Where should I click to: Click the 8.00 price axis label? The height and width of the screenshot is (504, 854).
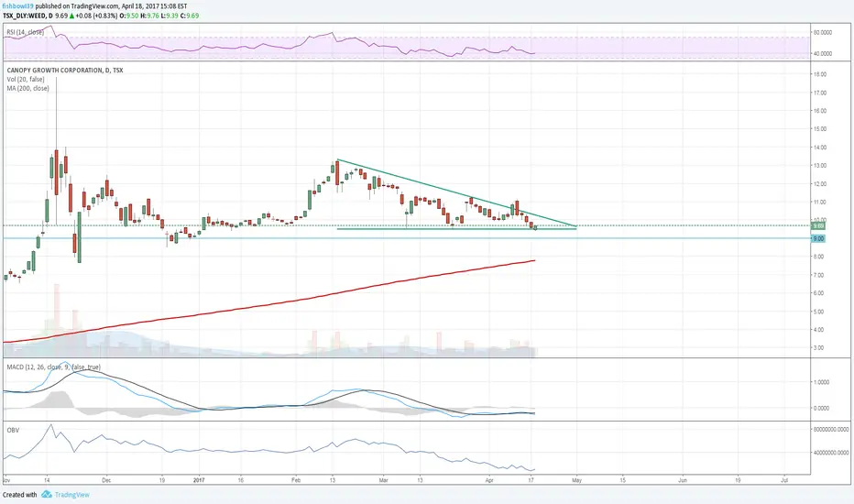[x=819, y=257]
